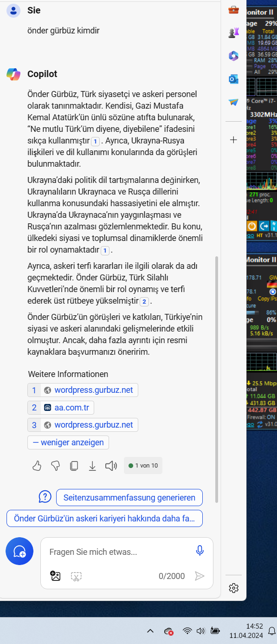
Task: Click the thumbs down feedback icon
Action: tap(56, 466)
